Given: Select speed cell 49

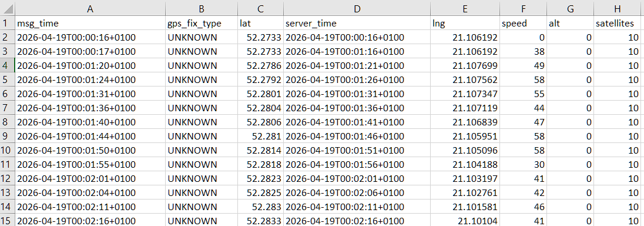Looking at the screenshot, I should coord(524,65).
